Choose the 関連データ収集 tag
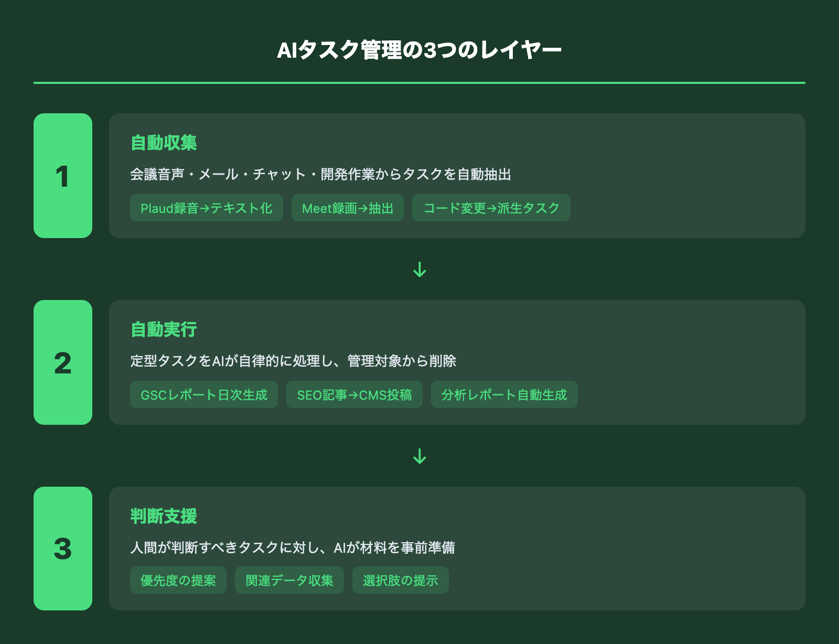The image size is (839, 644). pyautogui.click(x=289, y=581)
